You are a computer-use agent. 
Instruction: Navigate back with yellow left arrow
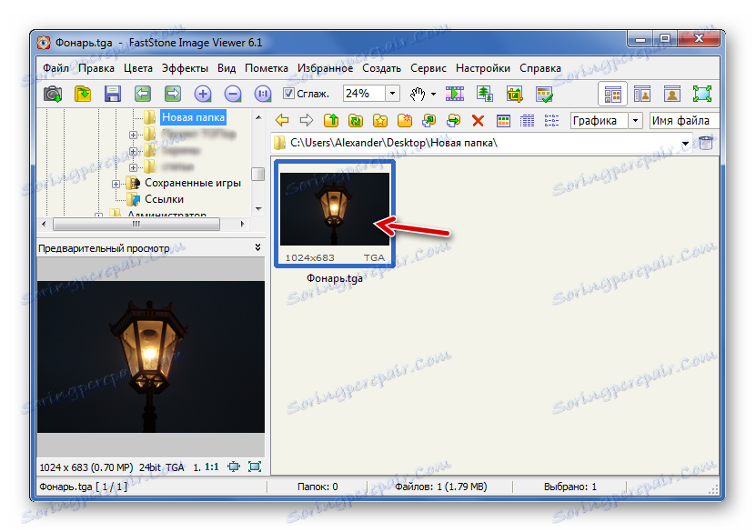click(x=282, y=120)
